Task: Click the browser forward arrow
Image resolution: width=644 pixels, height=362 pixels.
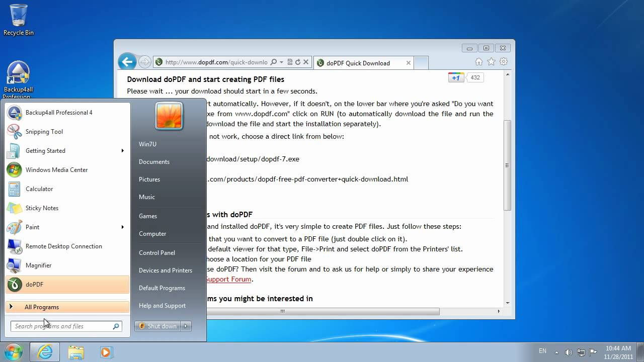Action: [144, 62]
